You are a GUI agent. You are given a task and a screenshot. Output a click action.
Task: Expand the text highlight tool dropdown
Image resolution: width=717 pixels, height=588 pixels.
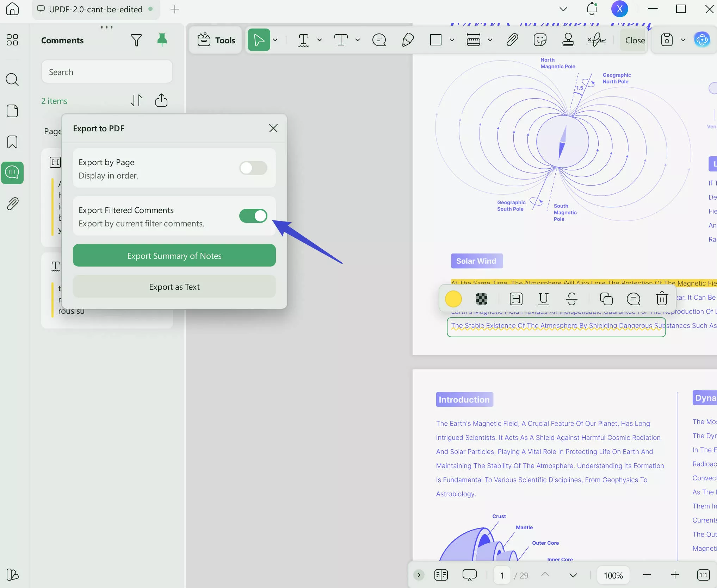[x=320, y=40]
